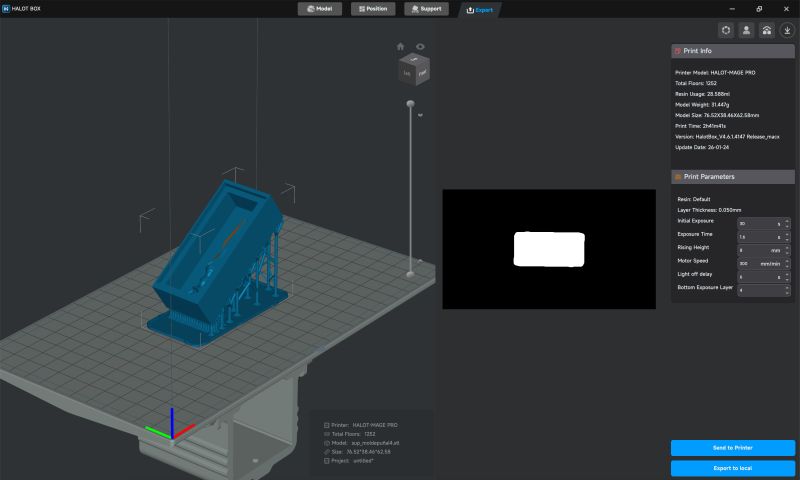
Task: Click the layer slider bottom handle
Action: (410, 274)
